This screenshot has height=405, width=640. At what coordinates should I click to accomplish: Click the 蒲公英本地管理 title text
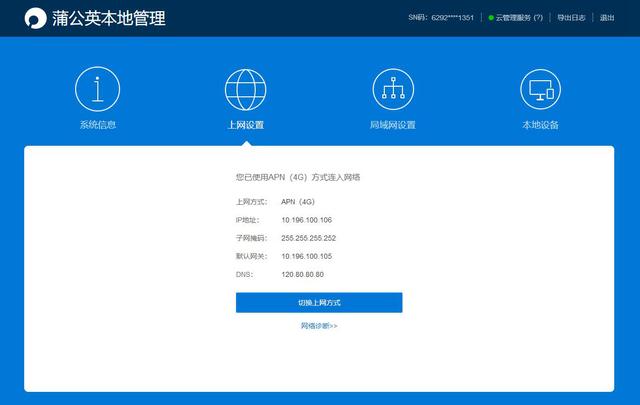click(x=109, y=18)
